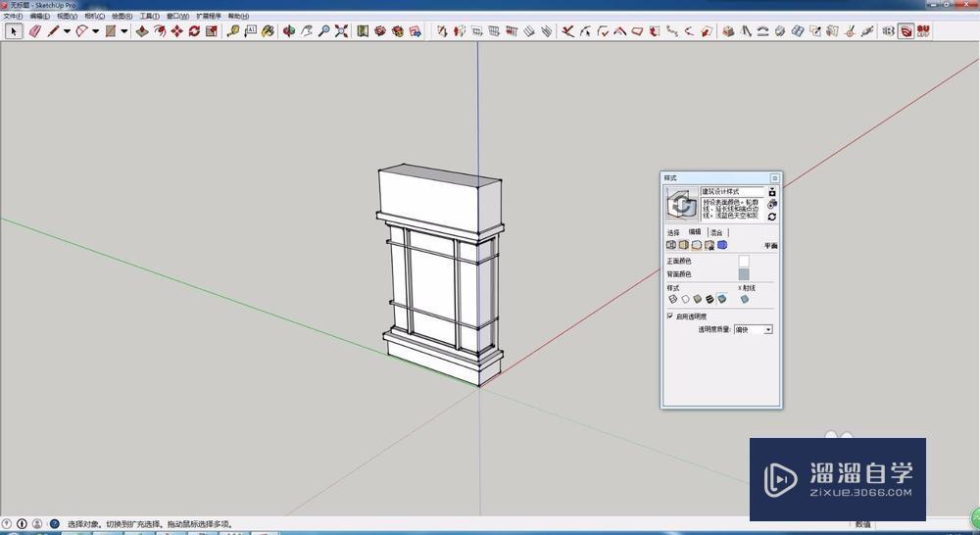This screenshot has width=980, height=535.
Task: Switch to the 选择 tab in Styles panel
Action: pos(673,232)
